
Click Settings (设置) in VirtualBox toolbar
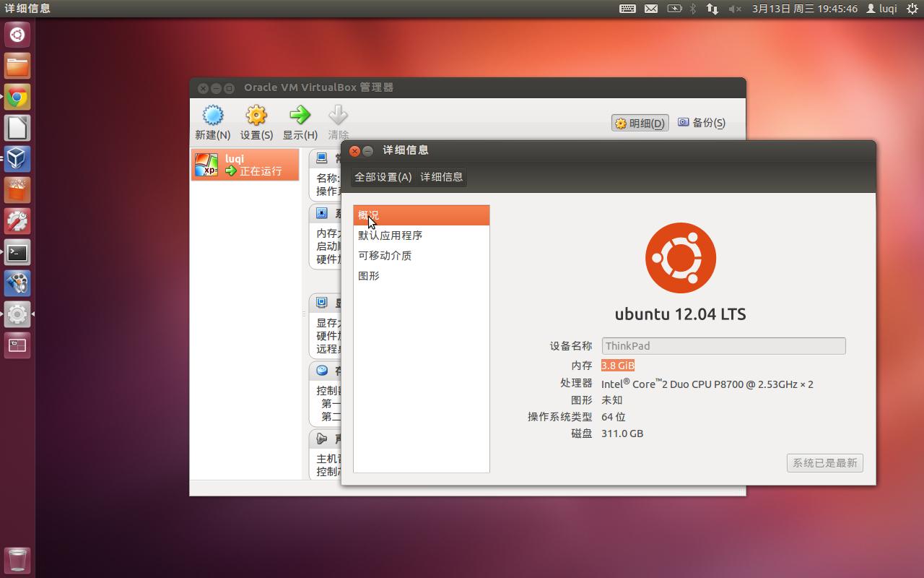coord(256,122)
